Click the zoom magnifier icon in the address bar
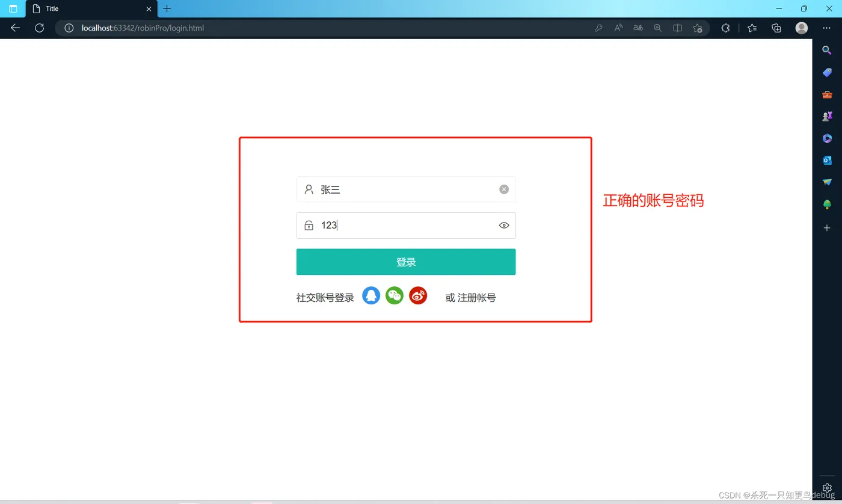This screenshot has height=504, width=842. (x=658, y=28)
